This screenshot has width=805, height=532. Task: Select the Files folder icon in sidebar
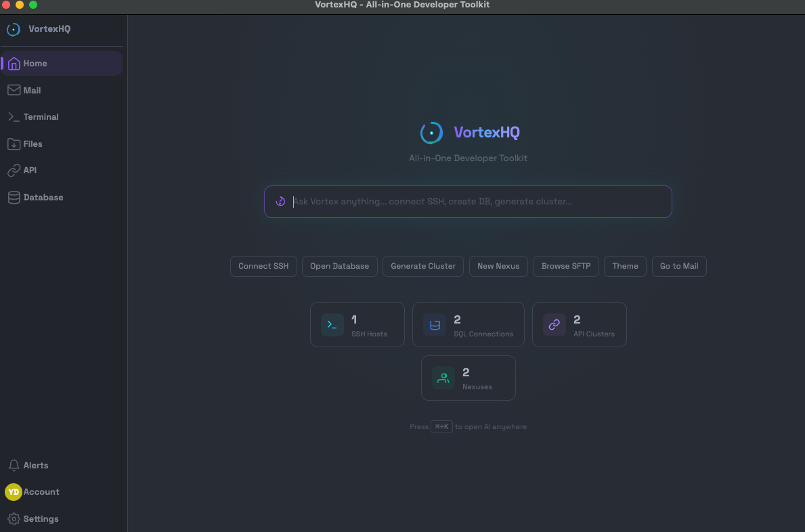click(x=14, y=144)
